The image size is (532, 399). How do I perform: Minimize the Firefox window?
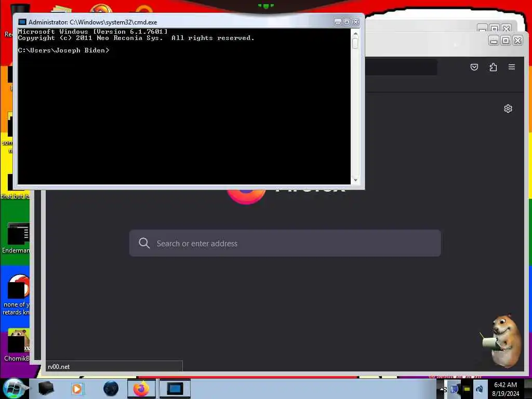pos(494,41)
